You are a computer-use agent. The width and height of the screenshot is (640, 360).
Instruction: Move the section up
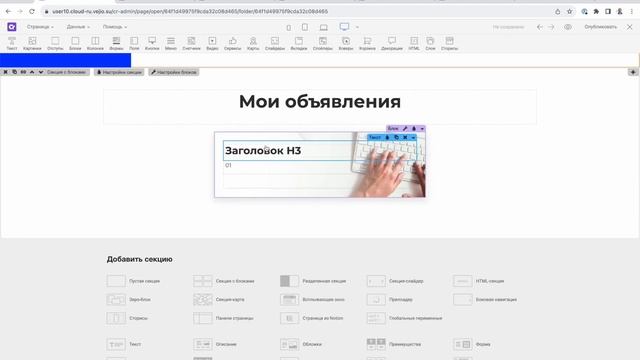[32, 72]
